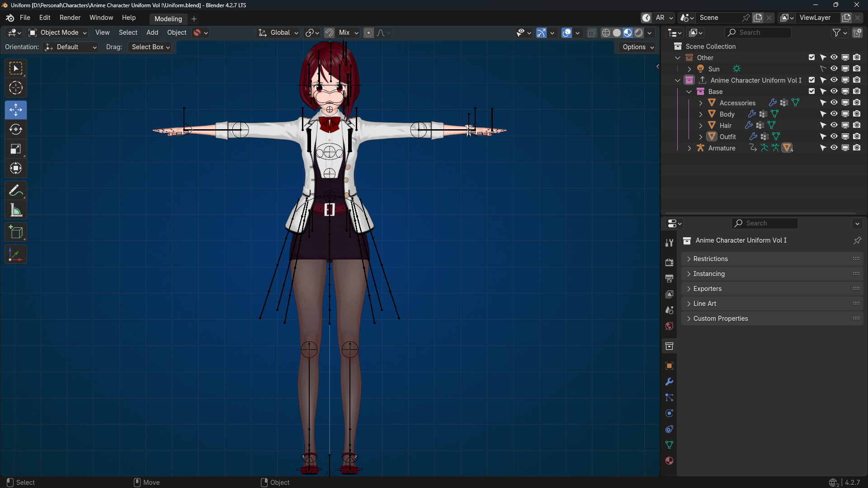Select the Annotate tool
Screen dimensions: 868x488
[x=16, y=191]
